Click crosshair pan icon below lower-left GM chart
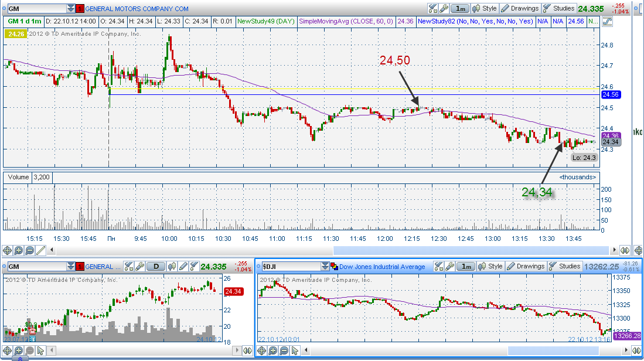The width and height of the screenshot is (644, 361). point(7,350)
